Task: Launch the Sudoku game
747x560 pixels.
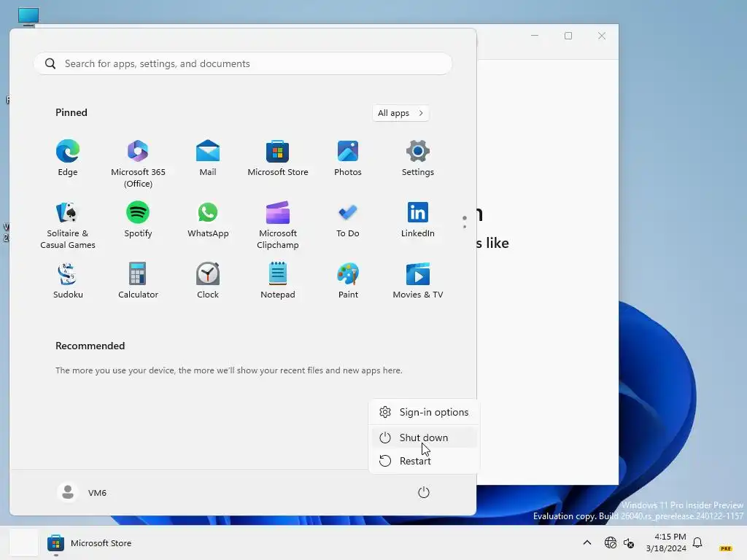Action: (68, 281)
